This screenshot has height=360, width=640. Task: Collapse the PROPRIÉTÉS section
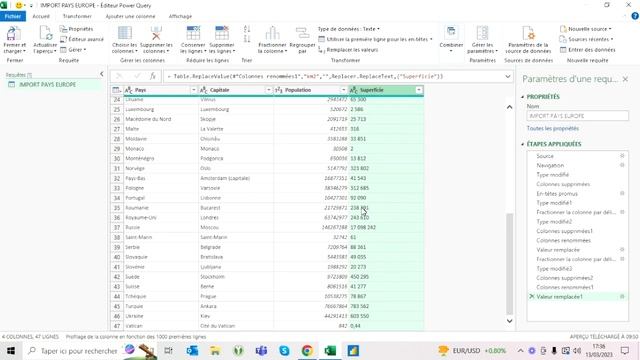point(523,97)
